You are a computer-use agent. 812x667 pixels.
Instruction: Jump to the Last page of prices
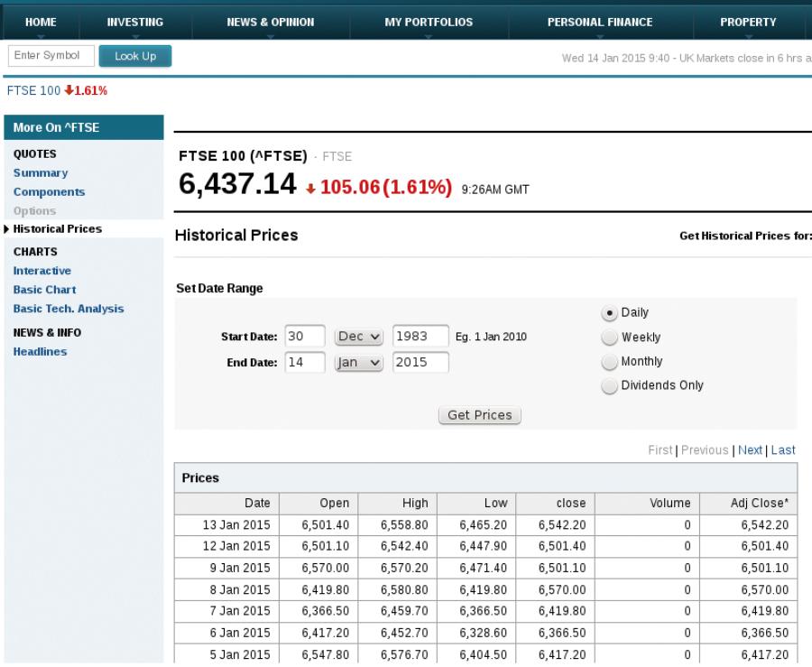click(x=783, y=450)
